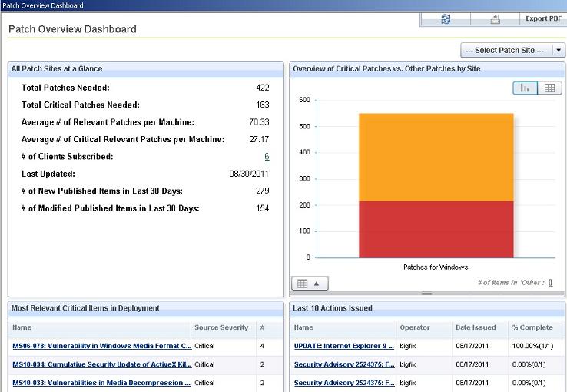
Task: Open the 6 clients subscribed link
Action: [x=267, y=157]
